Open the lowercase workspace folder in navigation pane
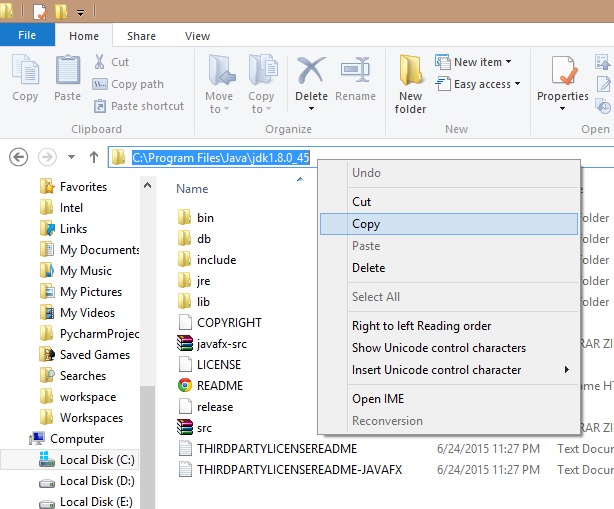Viewport: 614px width, 509px height. coord(78,397)
